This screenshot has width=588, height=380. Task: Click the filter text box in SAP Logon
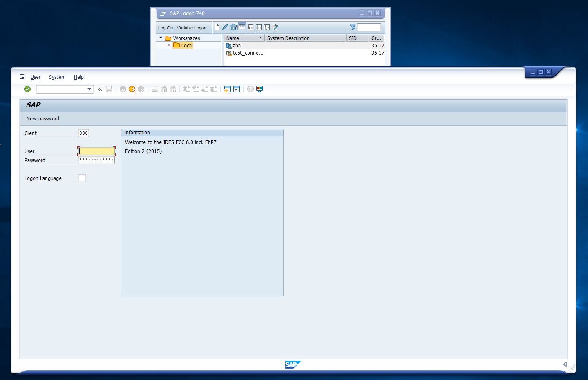click(x=369, y=27)
